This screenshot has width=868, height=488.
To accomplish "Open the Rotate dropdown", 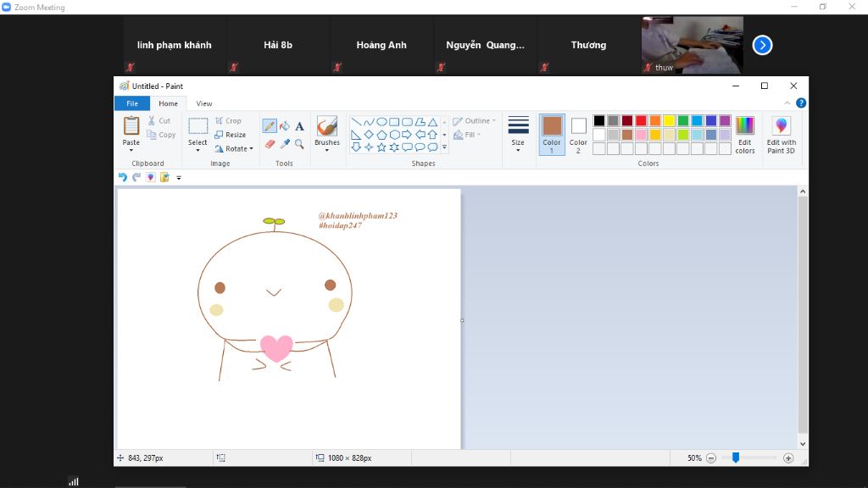I will [x=234, y=149].
